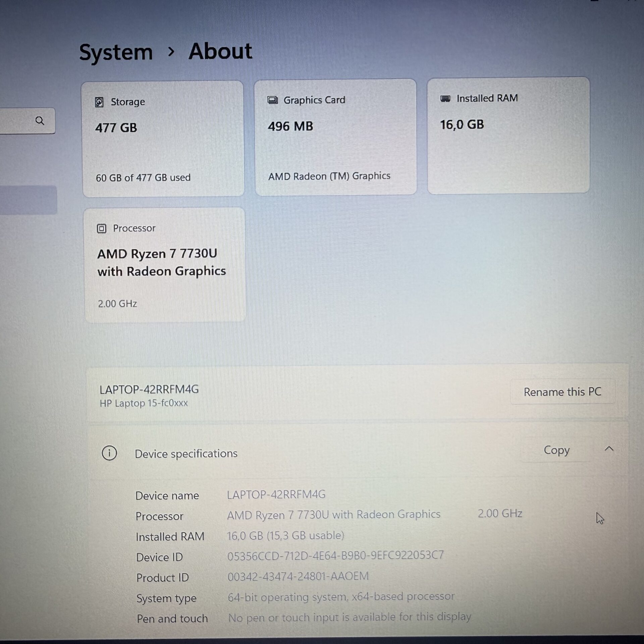Open the Installed RAM 16,0 GB card
Image resolution: width=644 pixels, height=644 pixels.
(508, 135)
